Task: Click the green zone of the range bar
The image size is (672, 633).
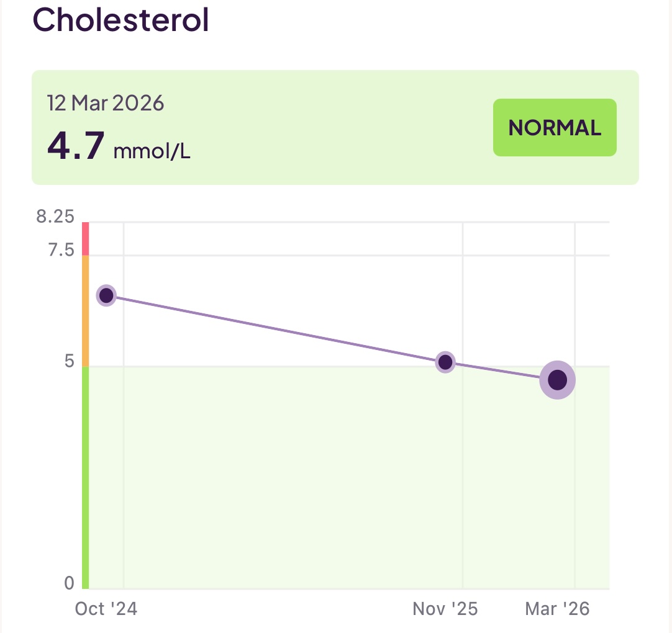Action: (85, 472)
